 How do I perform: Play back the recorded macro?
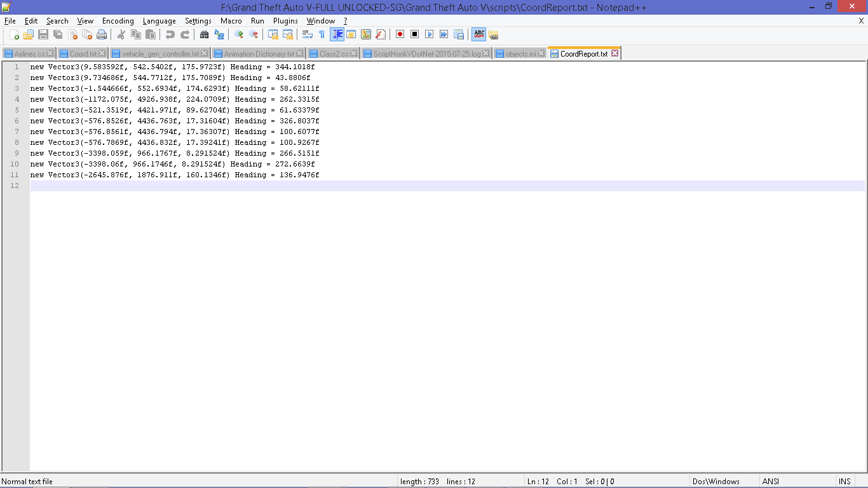tap(429, 34)
